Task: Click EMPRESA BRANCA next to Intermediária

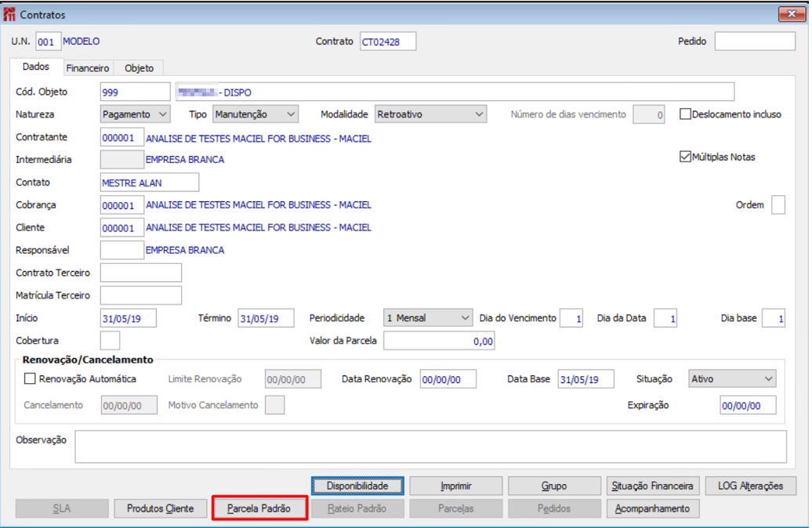Action: (x=185, y=160)
